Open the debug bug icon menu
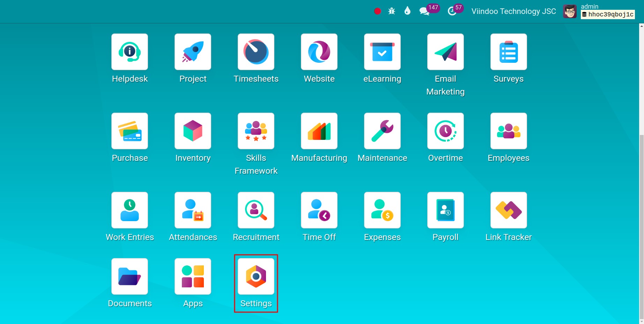Viewport: 644px width, 324px height. (392, 11)
